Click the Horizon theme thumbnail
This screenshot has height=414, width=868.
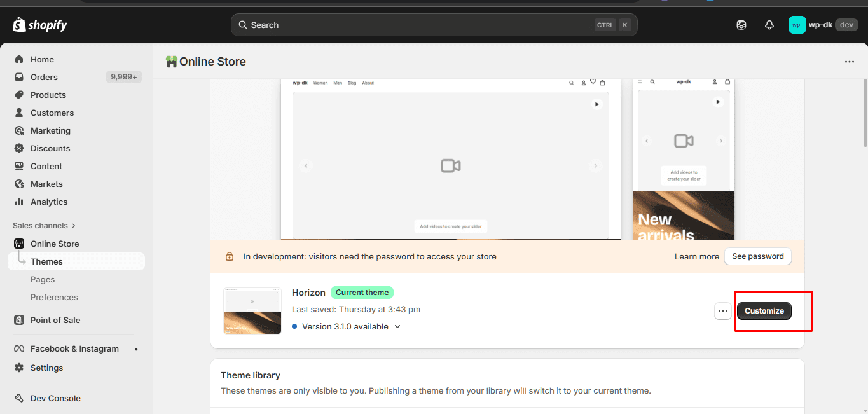click(x=252, y=310)
